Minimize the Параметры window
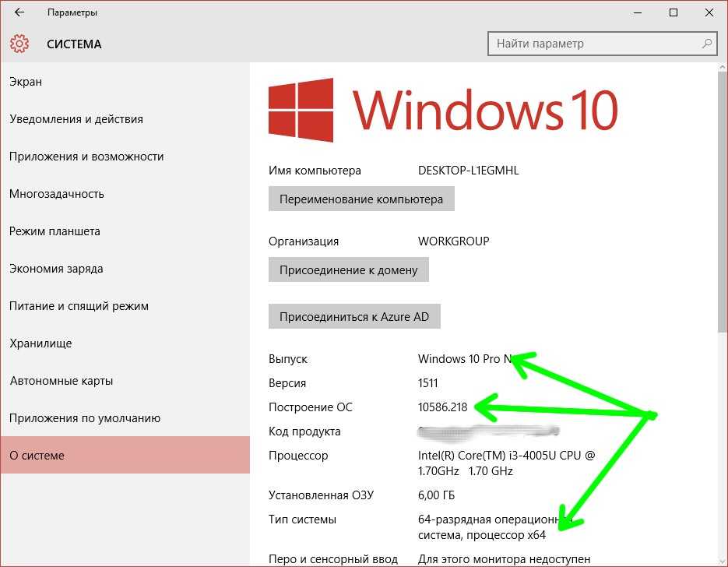 (638, 12)
